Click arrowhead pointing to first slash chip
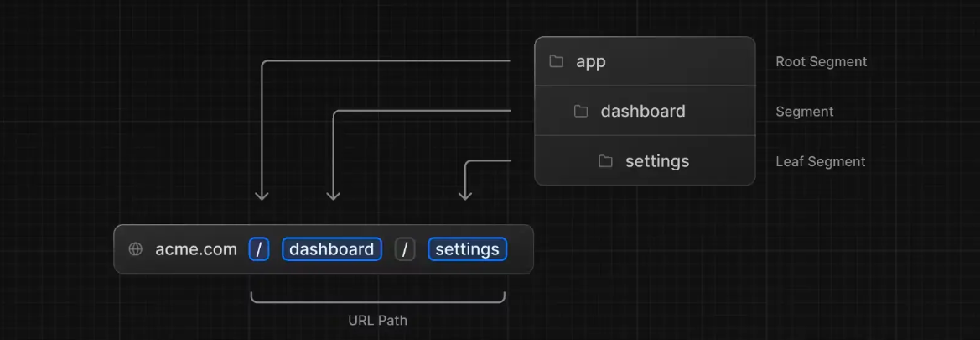Image resolution: width=980 pixels, height=340 pixels. pyautogui.click(x=262, y=196)
